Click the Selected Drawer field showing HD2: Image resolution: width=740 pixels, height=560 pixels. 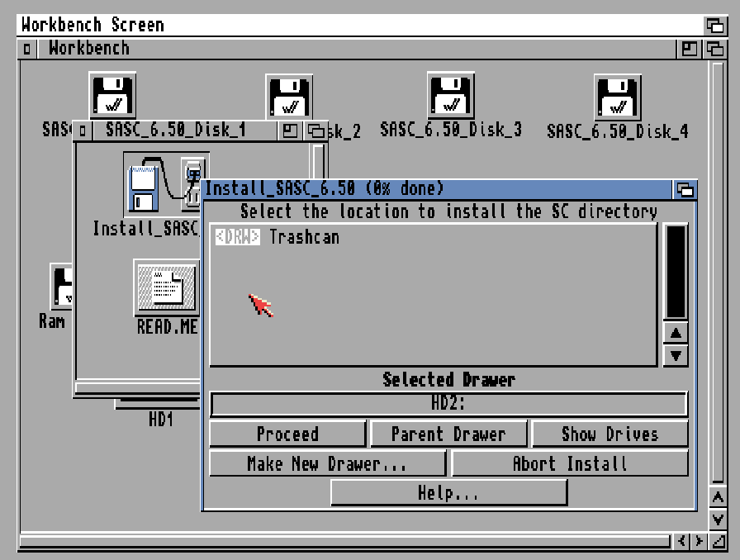[x=448, y=404]
